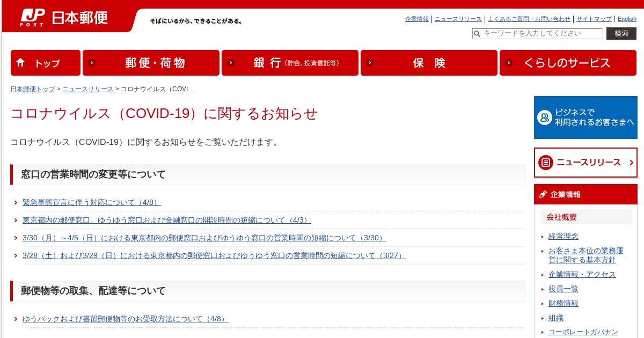
Task: Click the arrow icon beside 保険
Action: 370,63
